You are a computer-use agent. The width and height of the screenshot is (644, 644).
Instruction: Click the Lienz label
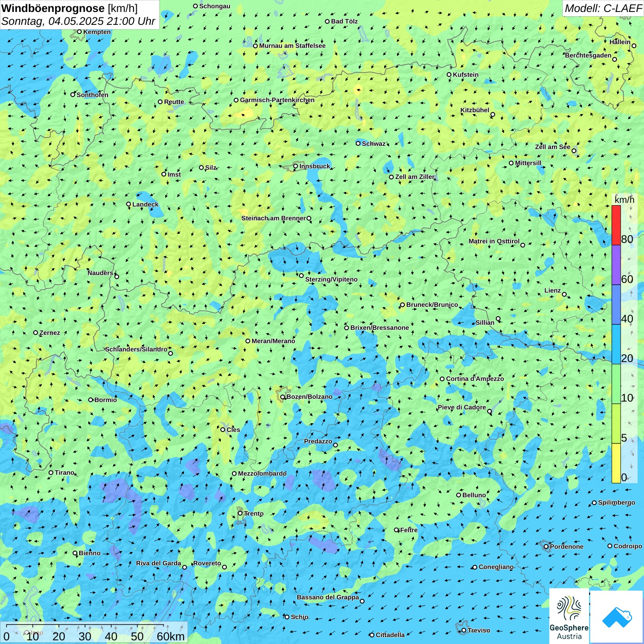(552, 290)
